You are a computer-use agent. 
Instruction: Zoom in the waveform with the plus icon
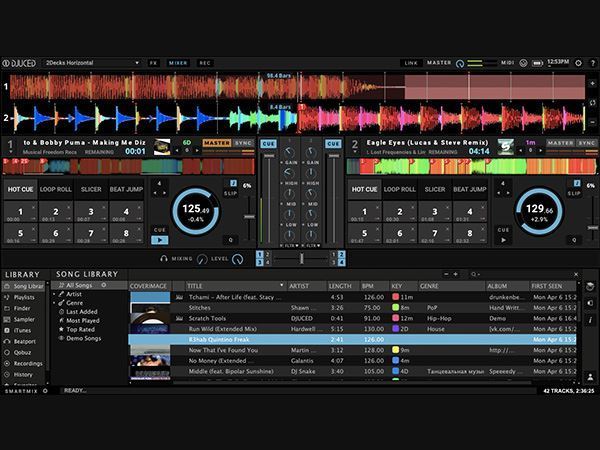[x=592, y=83]
